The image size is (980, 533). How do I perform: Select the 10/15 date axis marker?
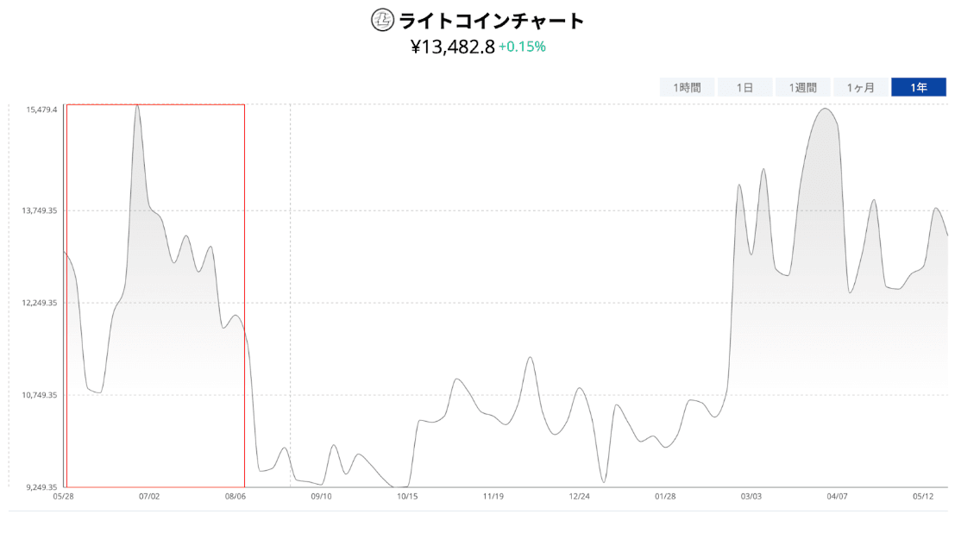[407, 496]
